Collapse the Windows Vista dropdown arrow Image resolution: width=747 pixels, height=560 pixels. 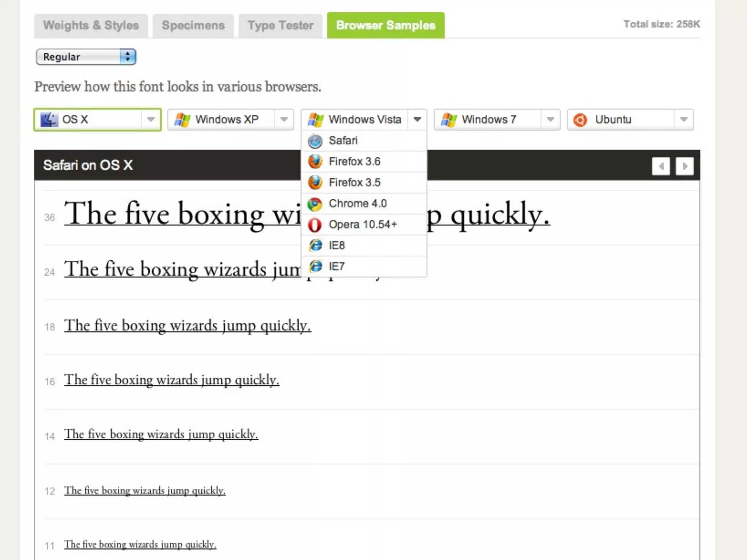[x=417, y=119]
